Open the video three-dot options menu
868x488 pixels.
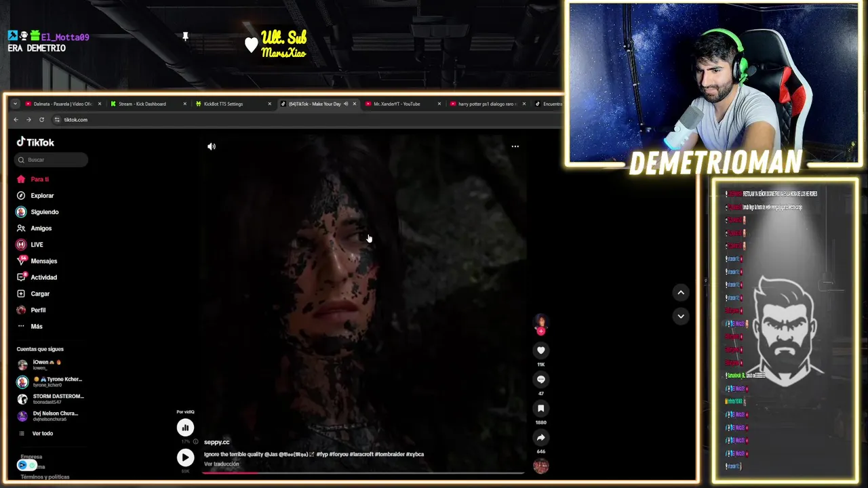click(x=515, y=146)
